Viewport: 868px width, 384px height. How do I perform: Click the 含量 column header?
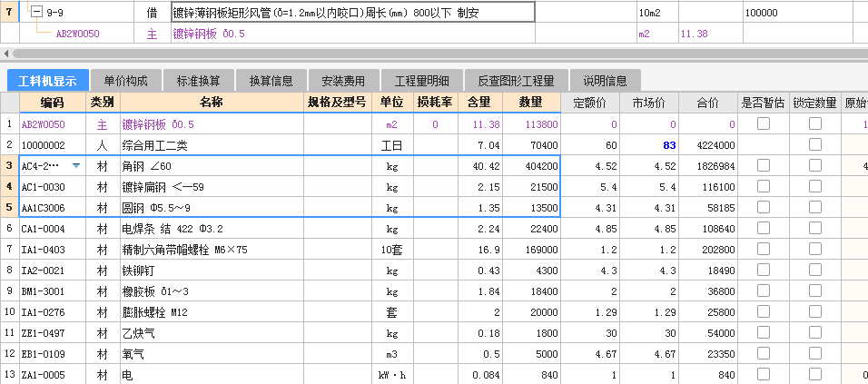[480, 103]
